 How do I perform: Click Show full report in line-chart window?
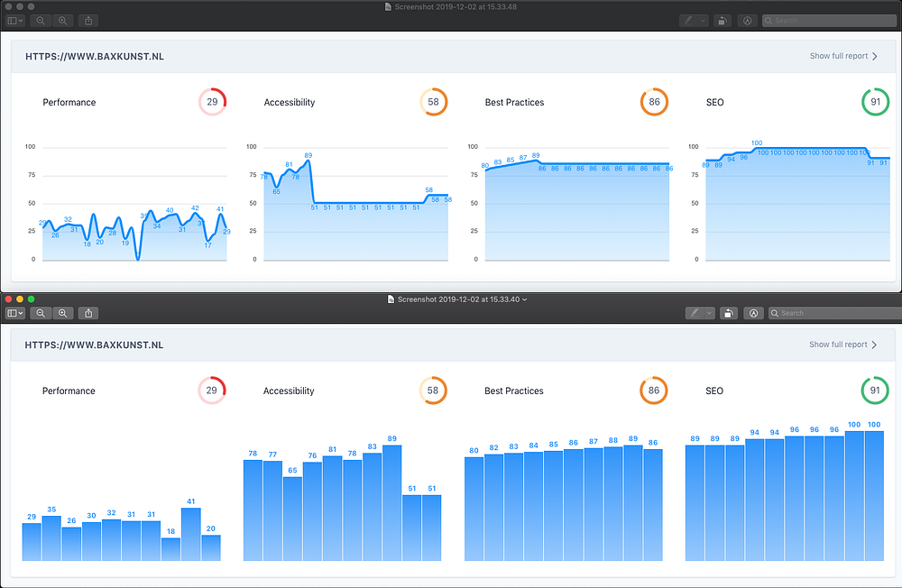click(843, 56)
